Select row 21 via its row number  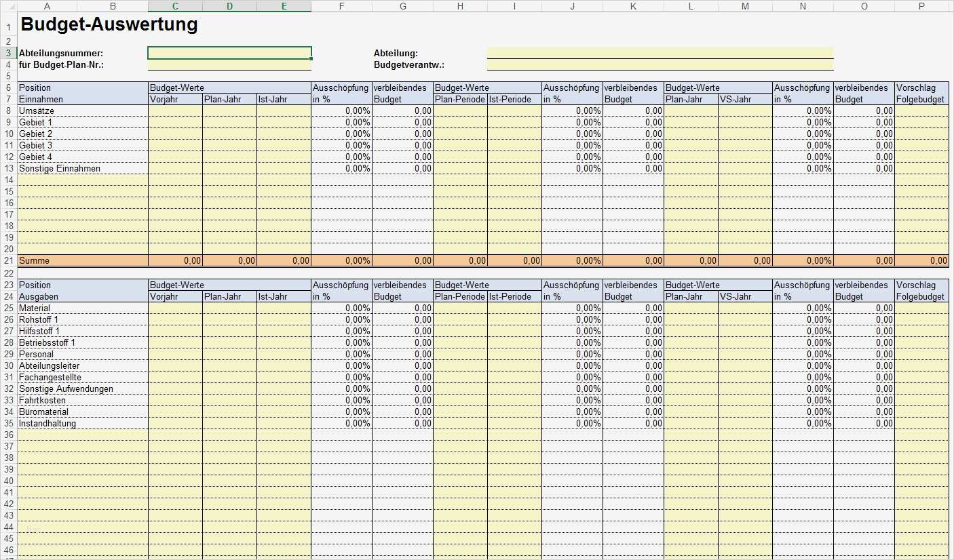[7, 260]
